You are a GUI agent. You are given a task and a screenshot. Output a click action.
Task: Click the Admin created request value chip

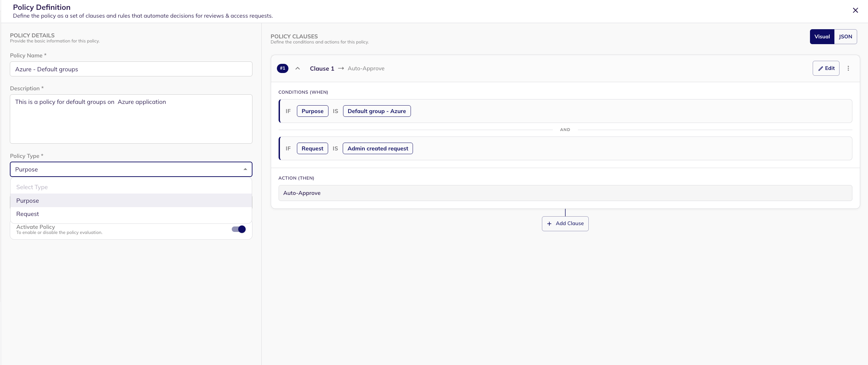(378, 148)
